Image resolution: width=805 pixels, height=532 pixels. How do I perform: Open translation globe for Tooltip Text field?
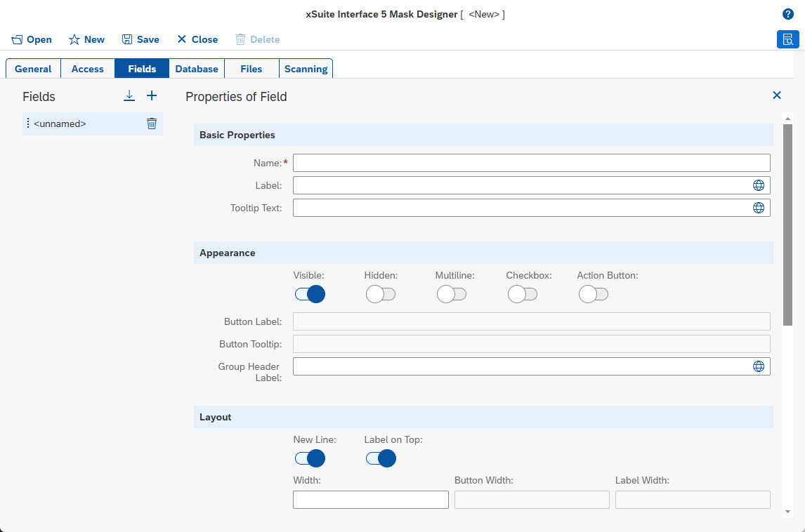(759, 208)
